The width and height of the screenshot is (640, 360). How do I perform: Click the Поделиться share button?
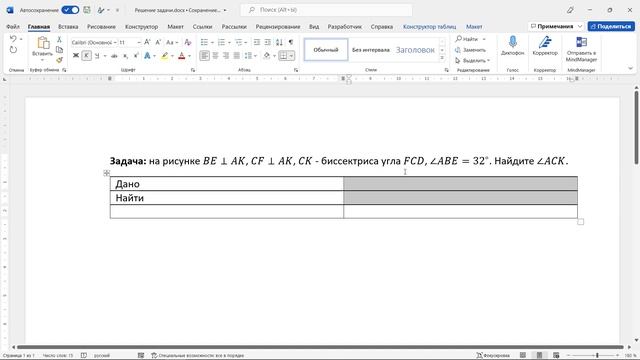coord(611,26)
